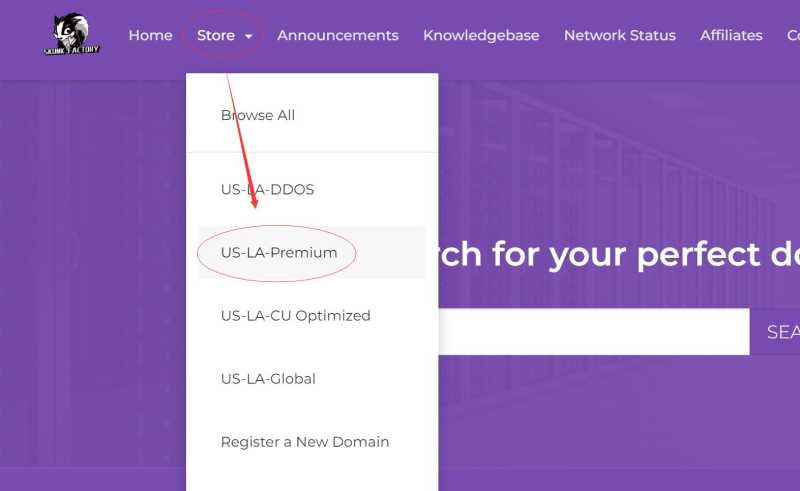800x491 pixels.
Task: Select Browse All in Store dropdown
Action: 258,115
